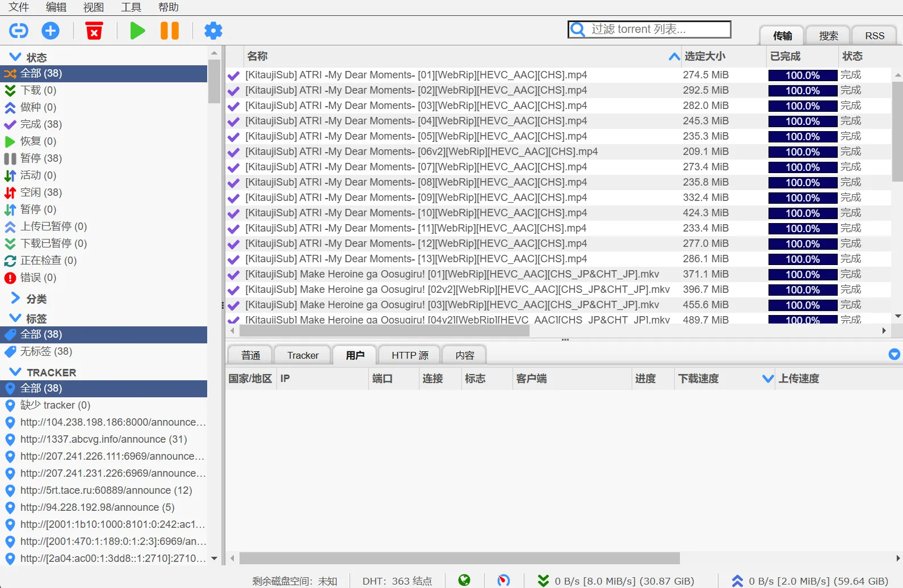Open the 视图 menu

[94, 7]
